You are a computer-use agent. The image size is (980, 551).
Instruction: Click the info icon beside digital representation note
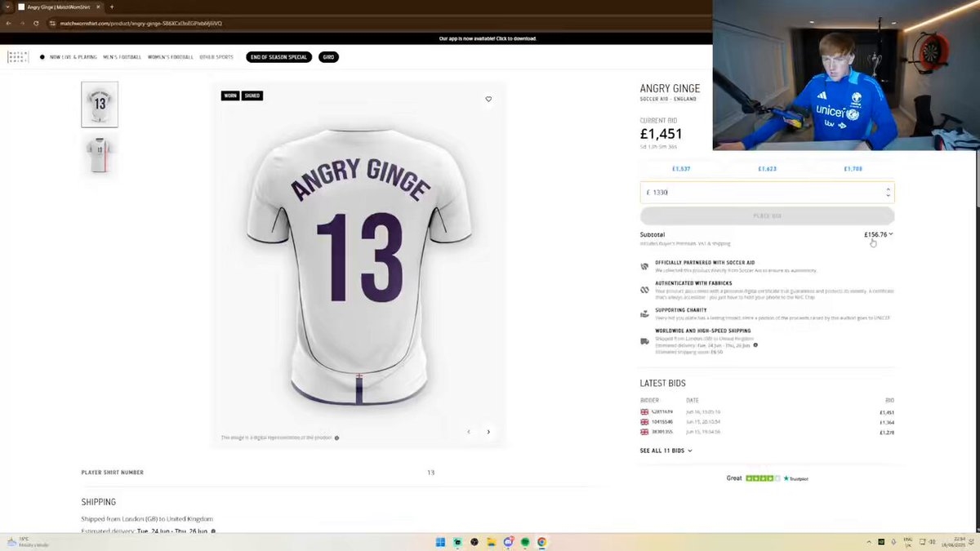click(336, 438)
